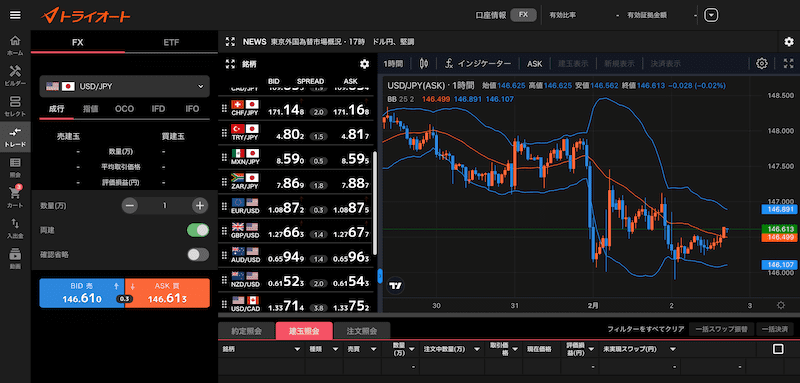Select the IFO order tab
This screenshot has width=800, height=383.
[x=192, y=109]
